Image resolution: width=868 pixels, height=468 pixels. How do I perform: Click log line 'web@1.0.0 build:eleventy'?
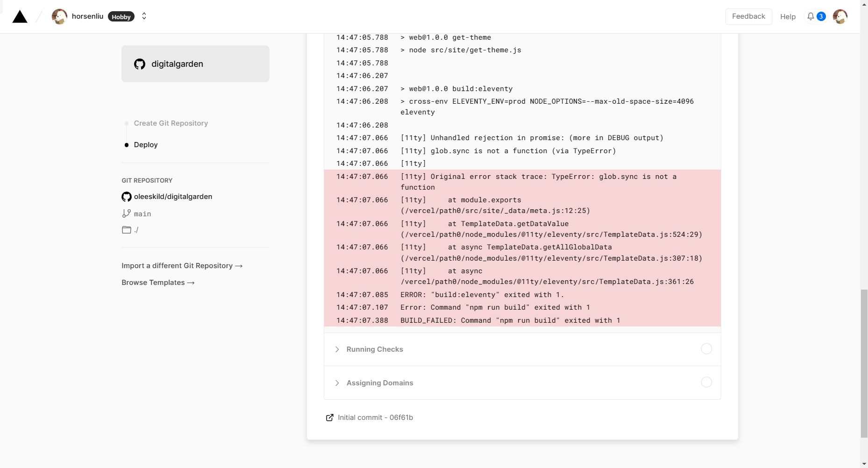(522, 89)
